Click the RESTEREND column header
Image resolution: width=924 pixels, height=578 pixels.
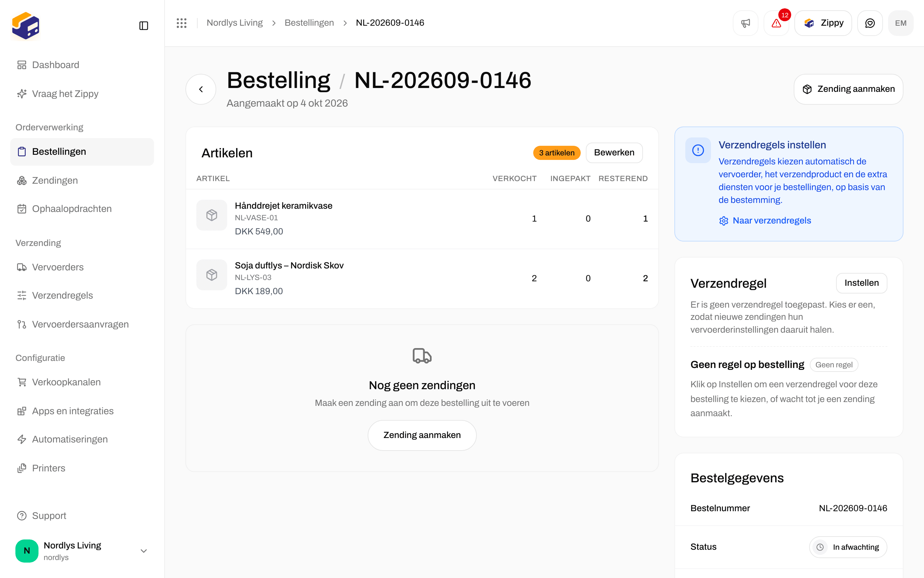(623, 179)
